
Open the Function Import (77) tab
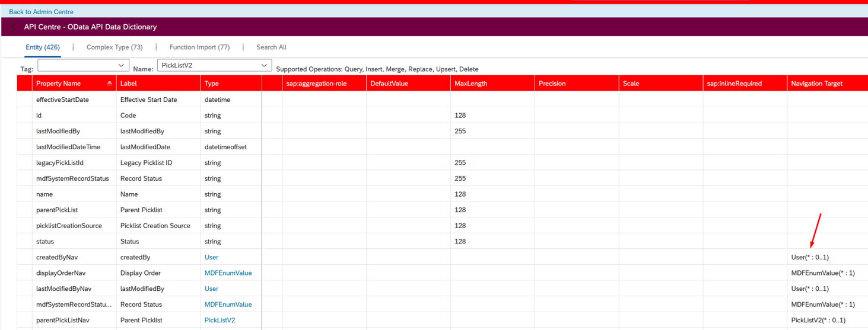tap(199, 47)
